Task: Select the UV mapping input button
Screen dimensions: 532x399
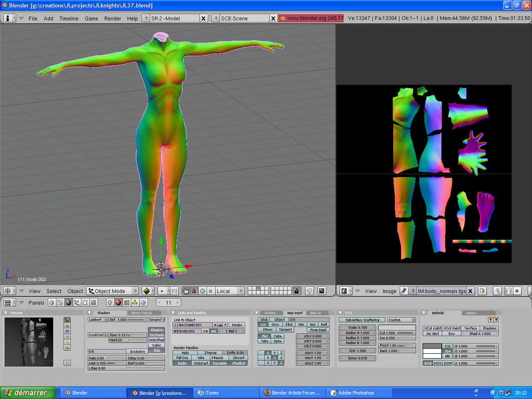Action: point(263,325)
